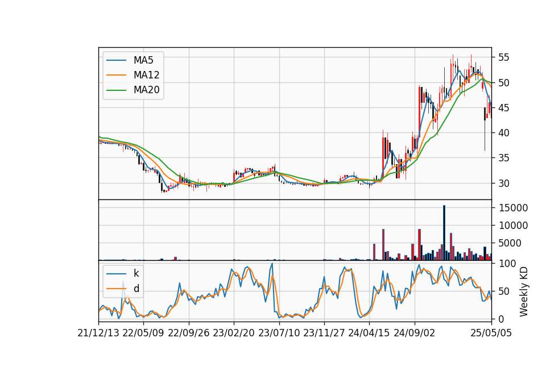The height and width of the screenshot is (392, 546).
Task: Click the k legend label in KD panel
Action: coord(136,273)
